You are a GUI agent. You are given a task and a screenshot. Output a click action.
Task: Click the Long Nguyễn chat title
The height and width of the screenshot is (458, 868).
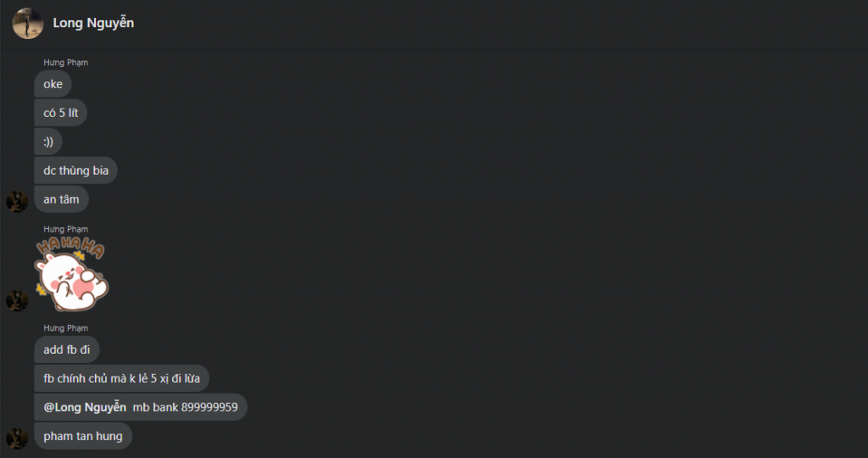(x=93, y=23)
